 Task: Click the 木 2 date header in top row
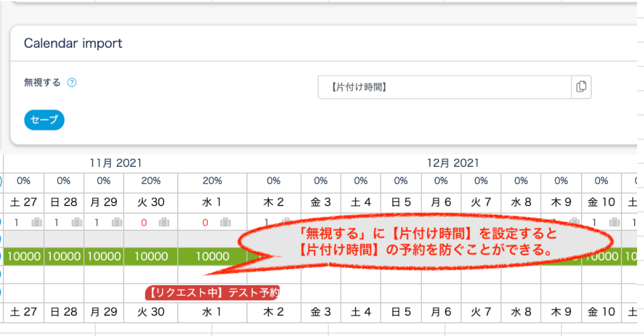pyautogui.click(x=274, y=203)
